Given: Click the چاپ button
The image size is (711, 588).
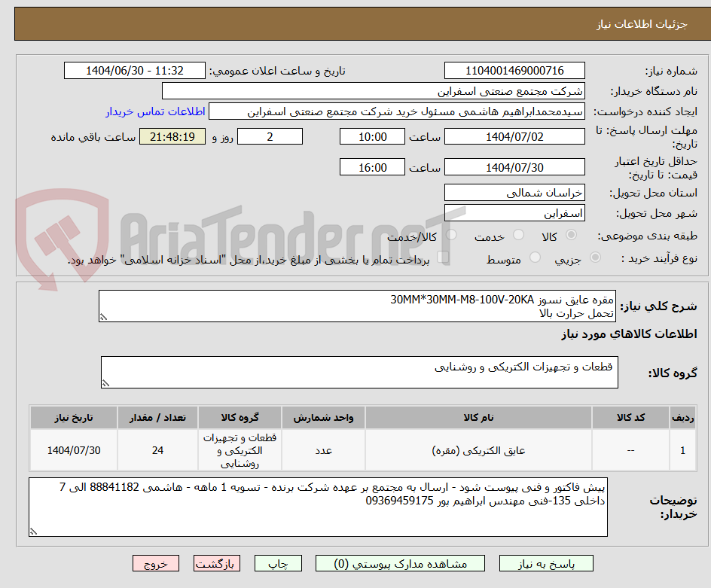Looking at the screenshot, I should point(278,563).
